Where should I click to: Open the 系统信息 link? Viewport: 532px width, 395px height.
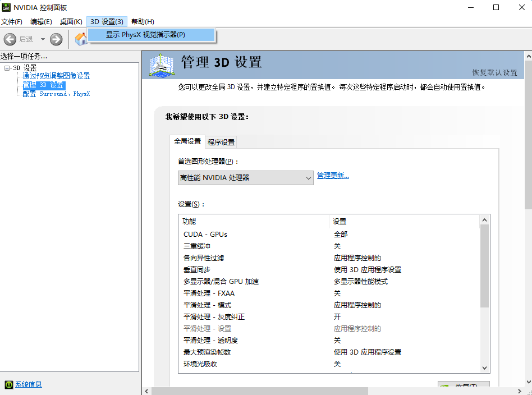pos(29,384)
